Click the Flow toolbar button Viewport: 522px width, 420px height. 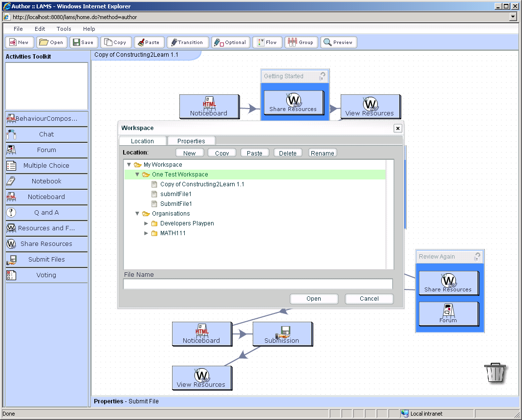(x=267, y=43)
